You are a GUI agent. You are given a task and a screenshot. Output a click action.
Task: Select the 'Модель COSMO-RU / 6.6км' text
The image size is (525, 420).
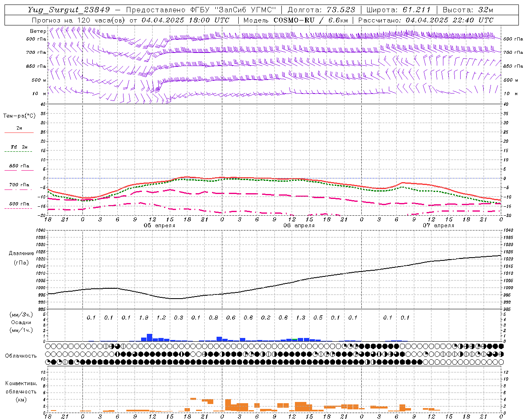(296, 20)
